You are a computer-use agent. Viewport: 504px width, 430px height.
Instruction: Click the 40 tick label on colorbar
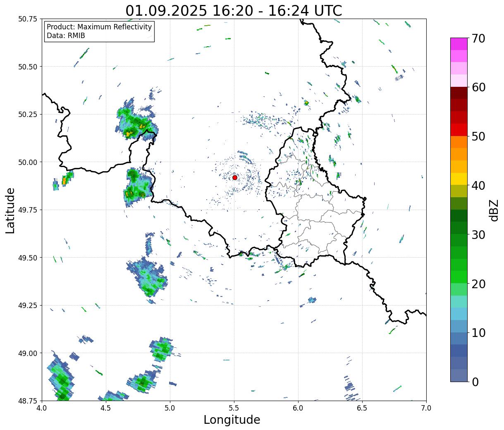[478, 186]
